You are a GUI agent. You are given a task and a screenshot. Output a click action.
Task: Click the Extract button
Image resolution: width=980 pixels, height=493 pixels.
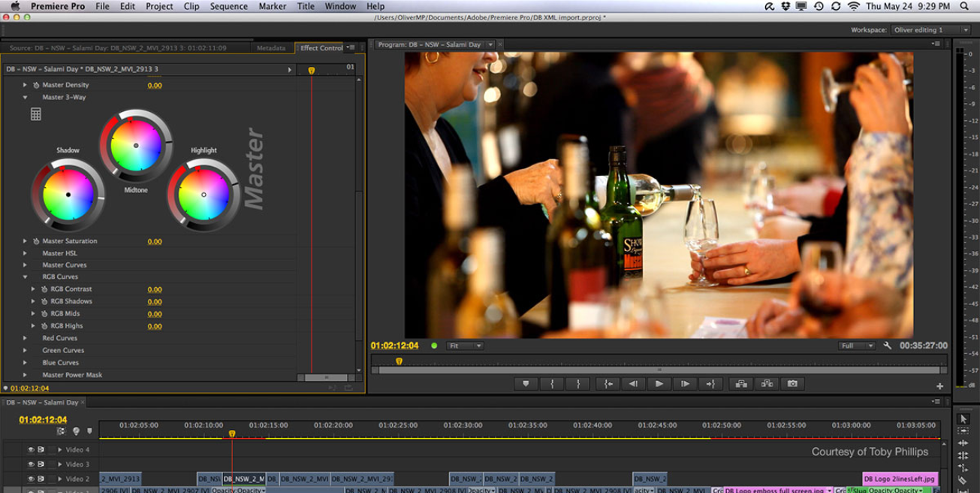[x=767, y=383]
